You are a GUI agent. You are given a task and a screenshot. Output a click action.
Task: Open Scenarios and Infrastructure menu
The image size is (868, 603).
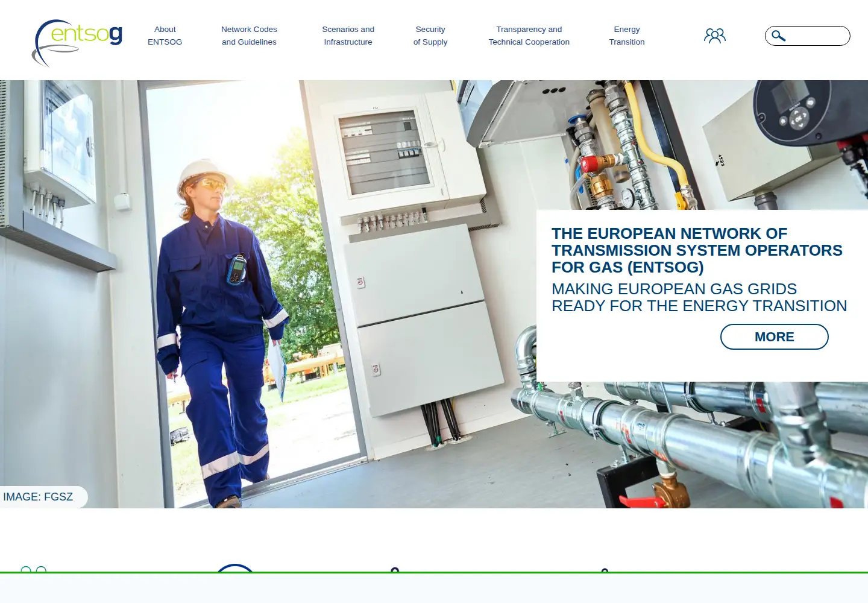point(348,36)
